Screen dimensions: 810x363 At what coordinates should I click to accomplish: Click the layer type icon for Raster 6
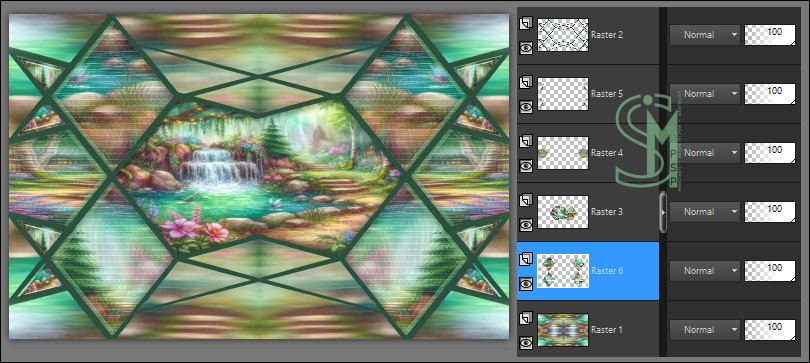526,259
